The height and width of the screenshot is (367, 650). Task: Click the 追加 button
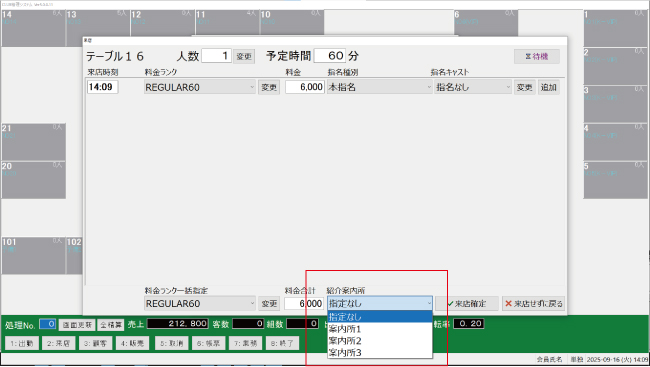(x=548, y=87)
